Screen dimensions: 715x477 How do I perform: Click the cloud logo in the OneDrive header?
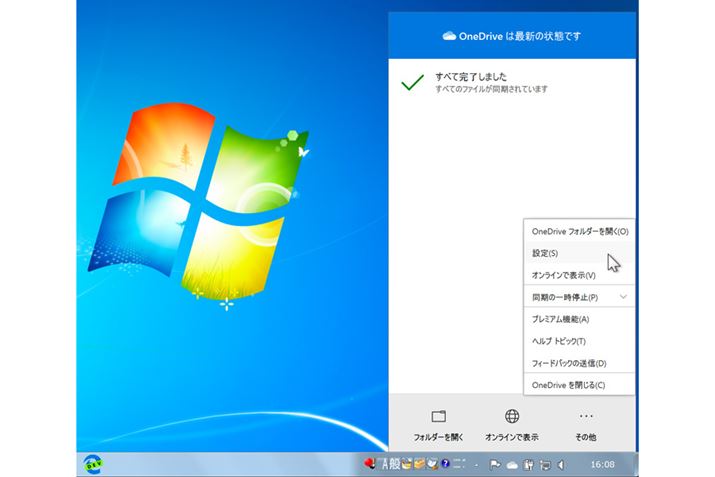(449, 36)
